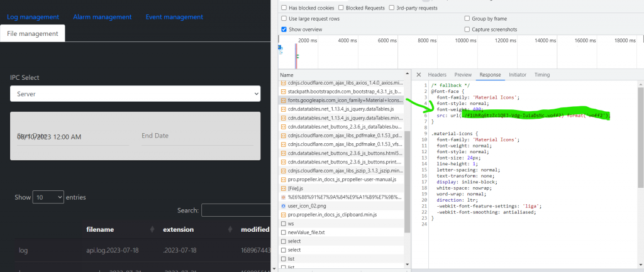Open the IPC Select Server dropdown
Image resolution: width=644 pixels, height=272 pixels.
135,94
